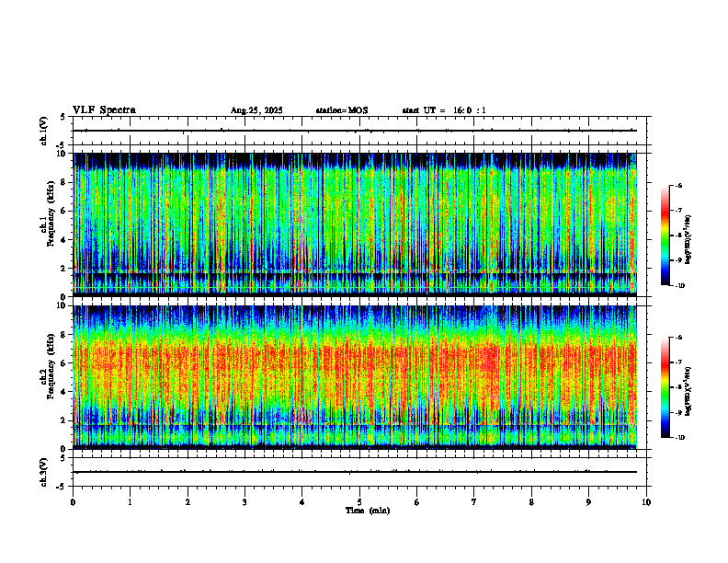Click the 'start UT = 16: 0 : 1' text
The height and width of the screenshot is (563, 728).
click(x=444, y=110)
